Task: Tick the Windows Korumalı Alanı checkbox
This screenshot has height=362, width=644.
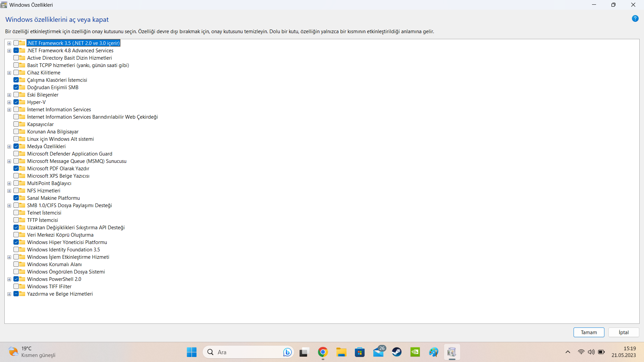Action: tap(16, 264)
